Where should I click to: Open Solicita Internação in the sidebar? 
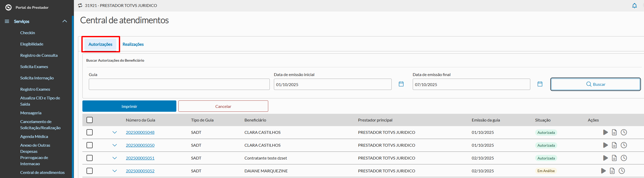tap(37, 78)
